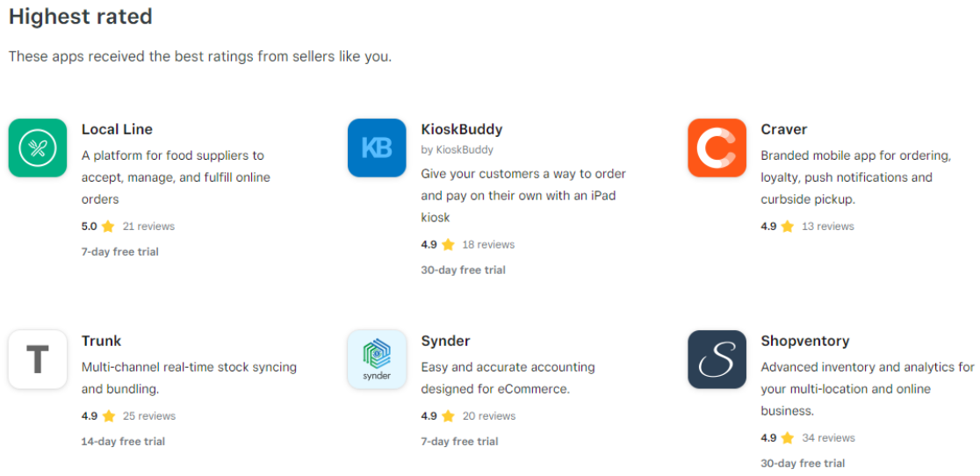Open the Shopventory S logo icon
The image size is (980, 476).
717,359
